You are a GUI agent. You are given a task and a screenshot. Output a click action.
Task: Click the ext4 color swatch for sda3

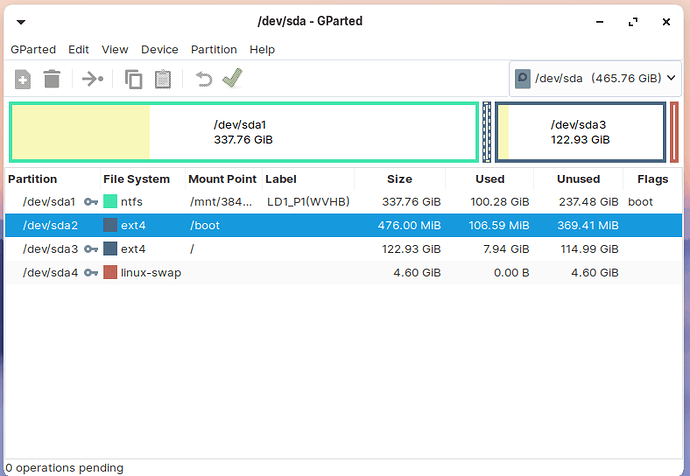[x=110, y=249]
